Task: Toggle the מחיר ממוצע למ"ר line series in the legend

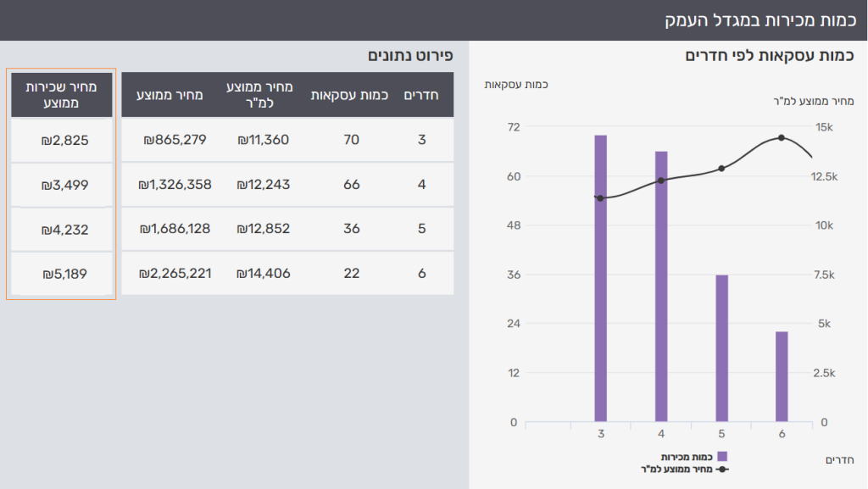Action: pos(676,468)
